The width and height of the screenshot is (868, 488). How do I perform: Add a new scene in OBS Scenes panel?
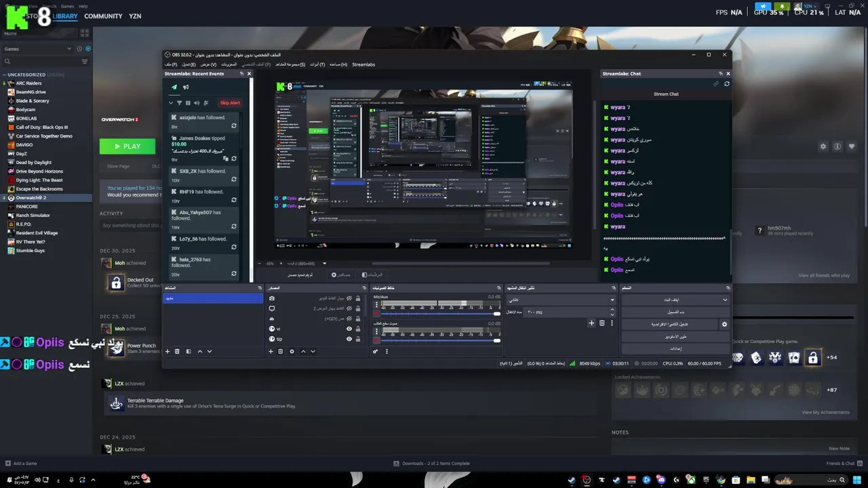(167, 351)
